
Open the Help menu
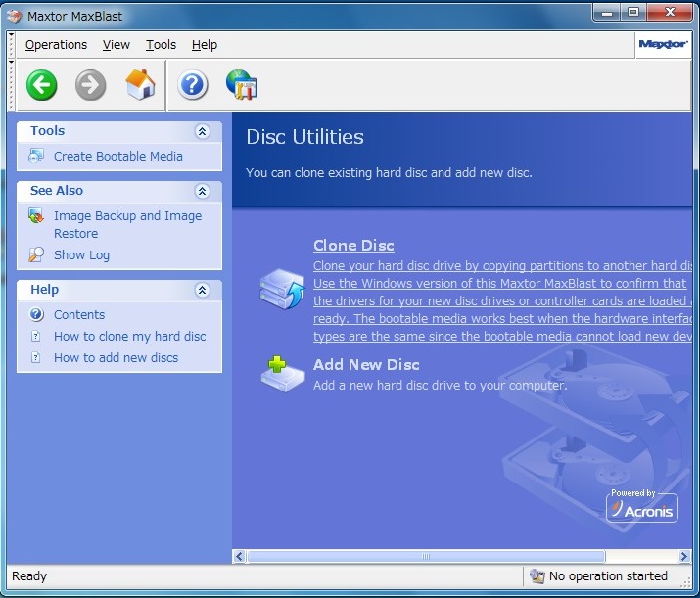tap(205, 45)
